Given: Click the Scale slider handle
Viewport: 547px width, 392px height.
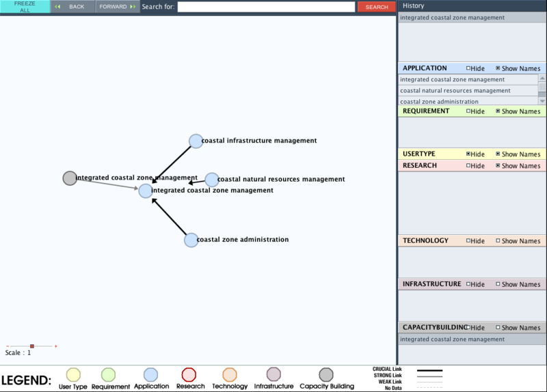Looking at the screenshot, I should pyautogui.click(x=32, y=346).
